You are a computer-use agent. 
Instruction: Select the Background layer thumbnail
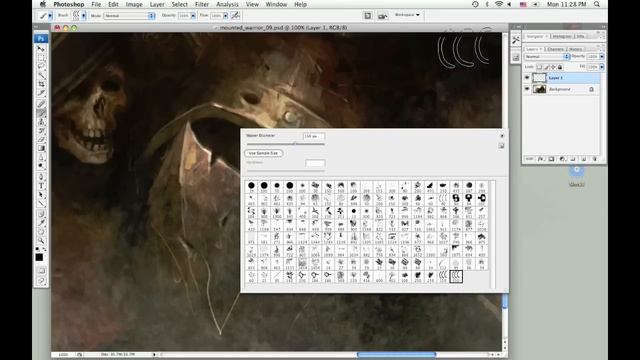[540, 89]
